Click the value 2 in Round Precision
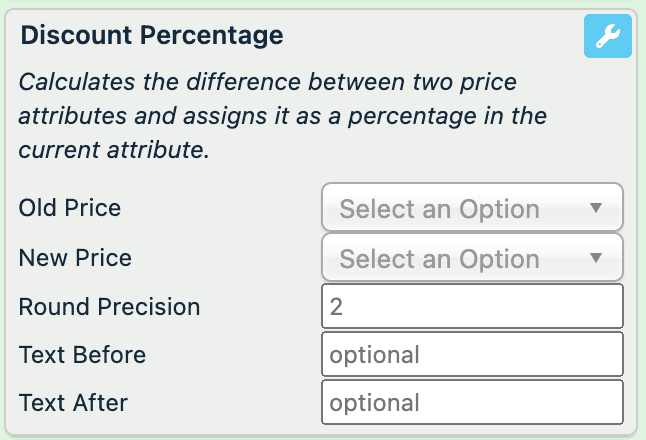 click(337, 307)
